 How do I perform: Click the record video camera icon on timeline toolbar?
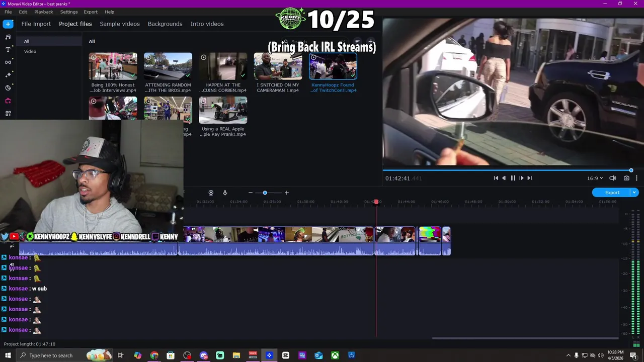[211, 193]
